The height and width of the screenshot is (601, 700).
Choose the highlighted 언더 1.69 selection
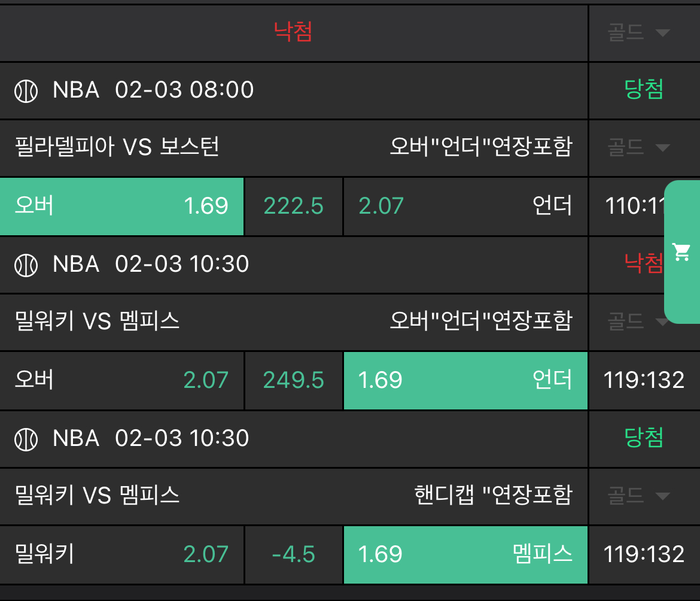pyautogui.click(x=465, y=380)
